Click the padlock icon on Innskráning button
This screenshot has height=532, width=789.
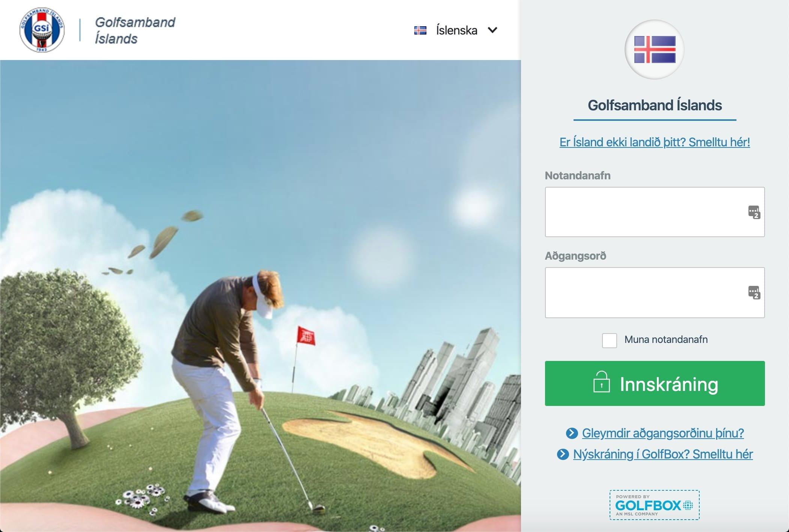pyautogui.click(x=601, y=382)
